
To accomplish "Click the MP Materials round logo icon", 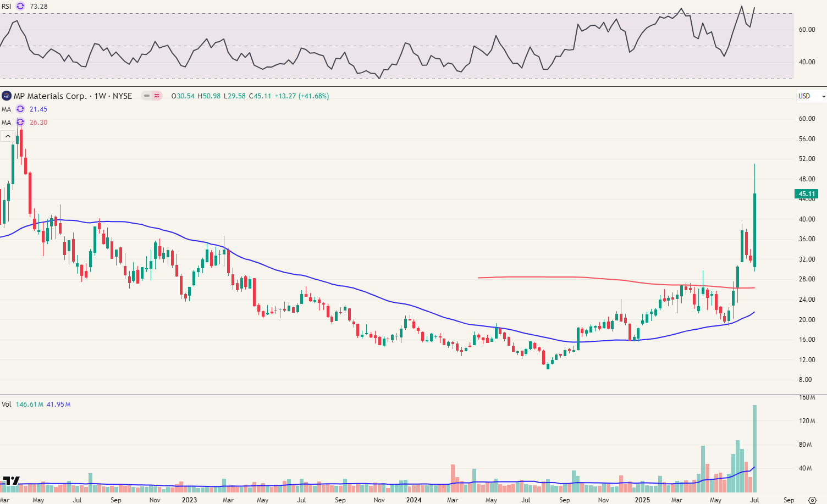I will pyautogui.click(x=7, y=96).
